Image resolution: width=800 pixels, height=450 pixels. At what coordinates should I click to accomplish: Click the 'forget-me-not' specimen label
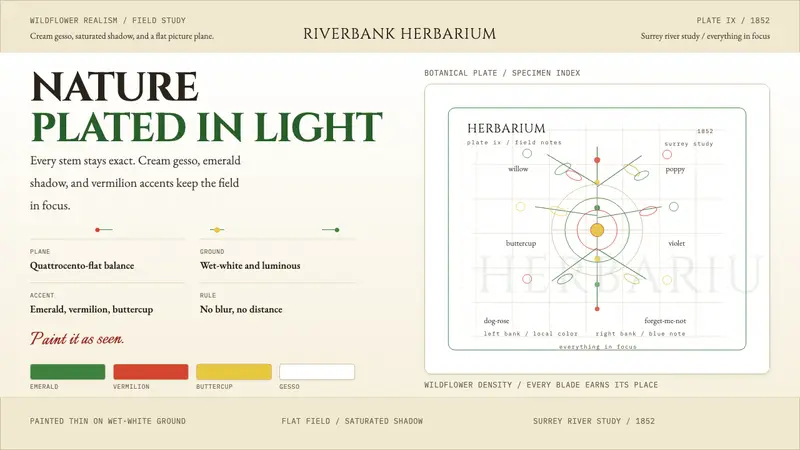(665, 321)
